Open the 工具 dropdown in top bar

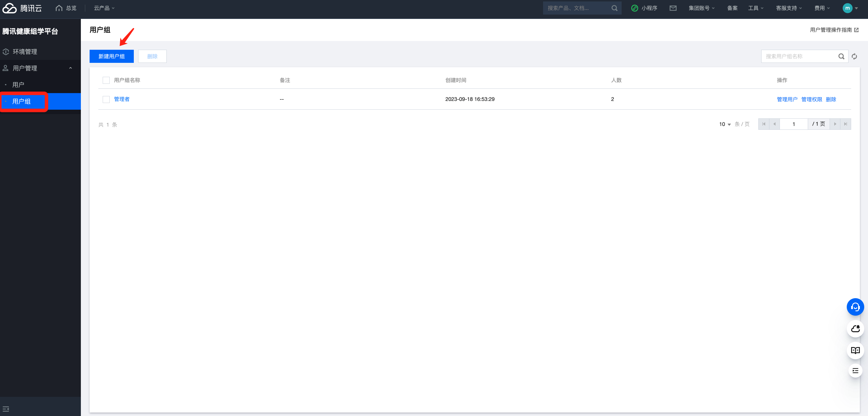[755, 8]
